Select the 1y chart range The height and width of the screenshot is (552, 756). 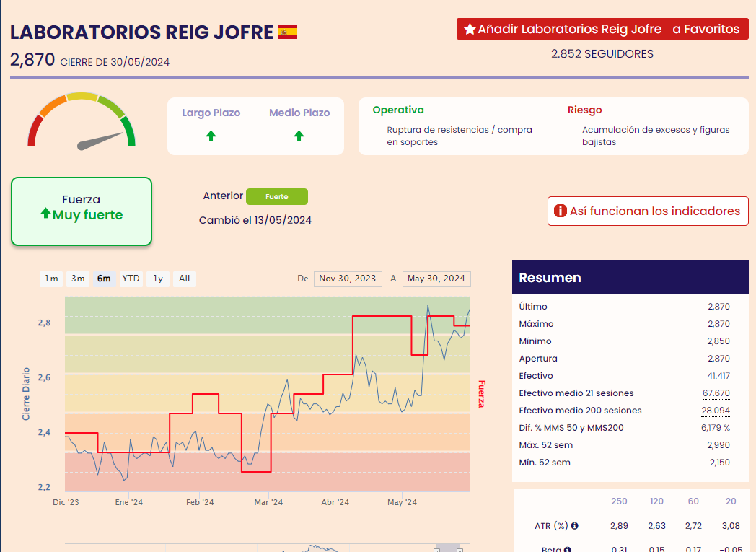tap(158, 279)
